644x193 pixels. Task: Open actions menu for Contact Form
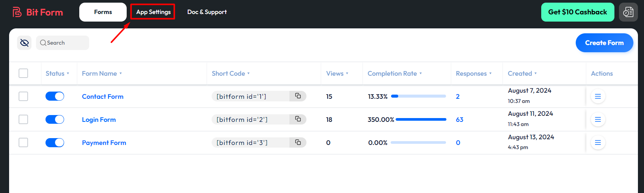pos(598,96)
